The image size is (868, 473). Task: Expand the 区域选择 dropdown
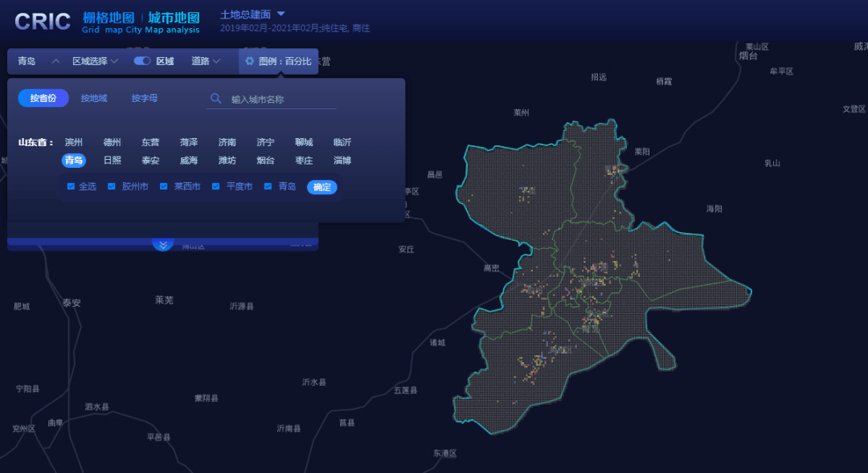click(95, 61)
